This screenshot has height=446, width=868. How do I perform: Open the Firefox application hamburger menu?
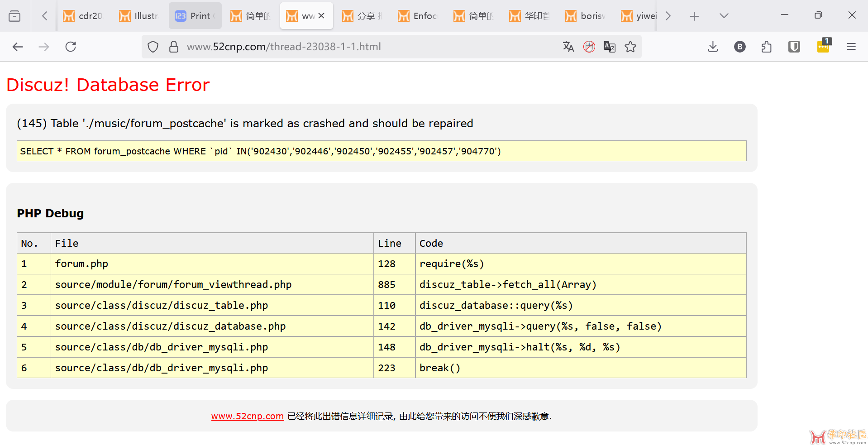[x=851, y=47]
